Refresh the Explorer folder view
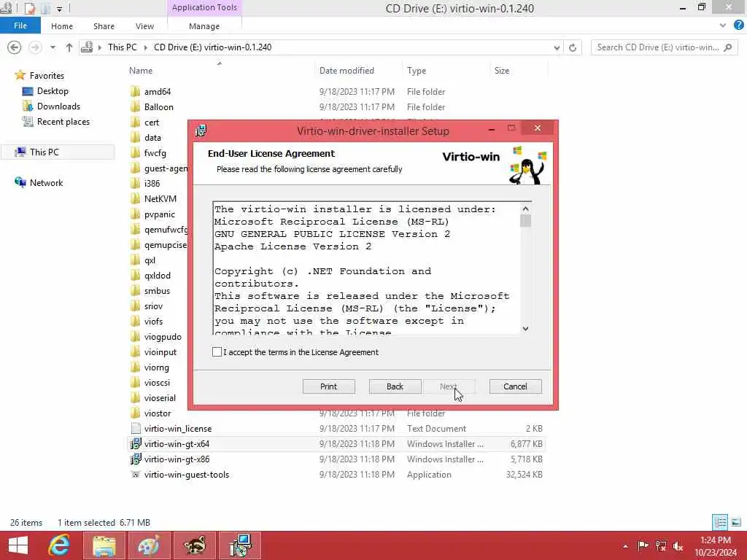Screen dimensions: 747x560 (573, 47)
